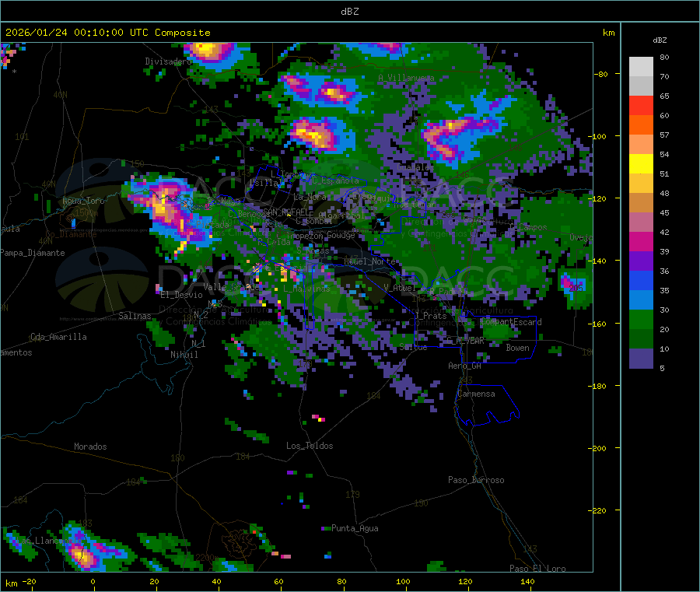Select the Paso_El_Loro label
The width and height of the screenshot is (700, 592).
(x=537, y=569)
